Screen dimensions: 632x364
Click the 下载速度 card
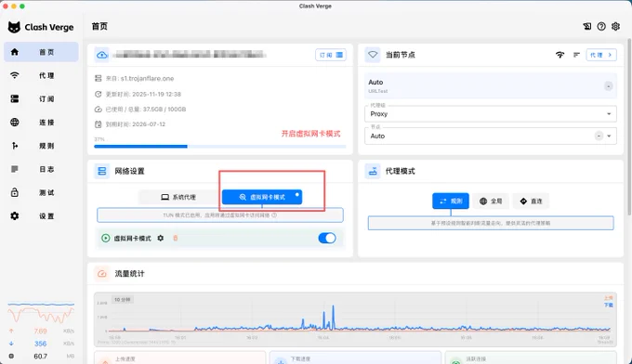coord(355,357)
